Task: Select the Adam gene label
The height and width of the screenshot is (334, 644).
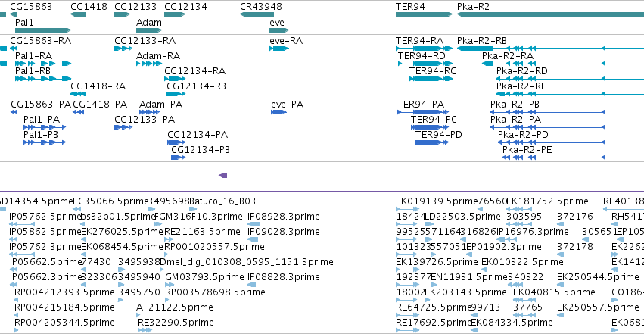Action: click(148, 23)
